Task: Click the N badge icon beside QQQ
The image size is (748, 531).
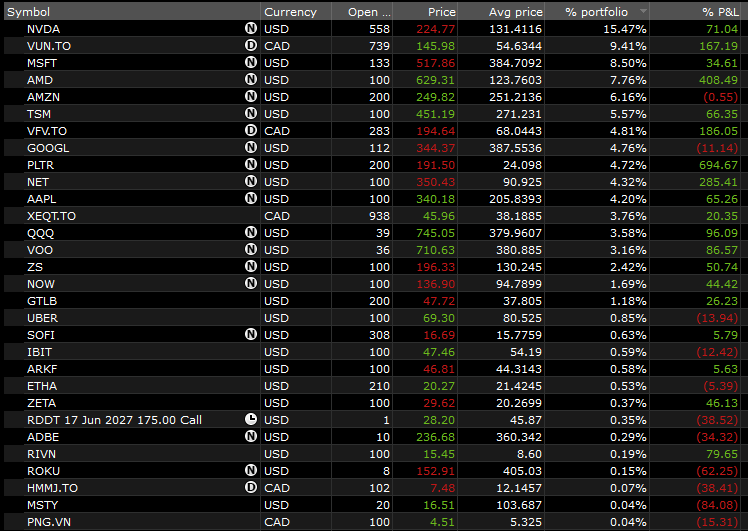Action: [251, 233]
